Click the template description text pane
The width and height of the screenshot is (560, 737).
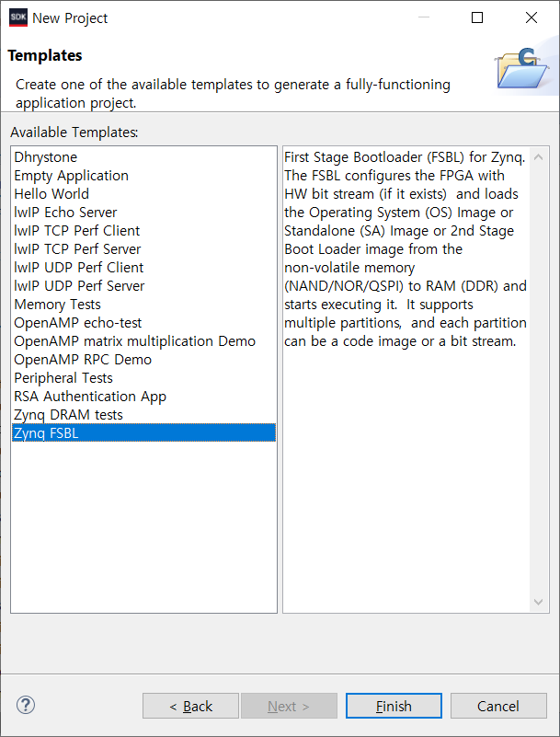tap(406, 379)
